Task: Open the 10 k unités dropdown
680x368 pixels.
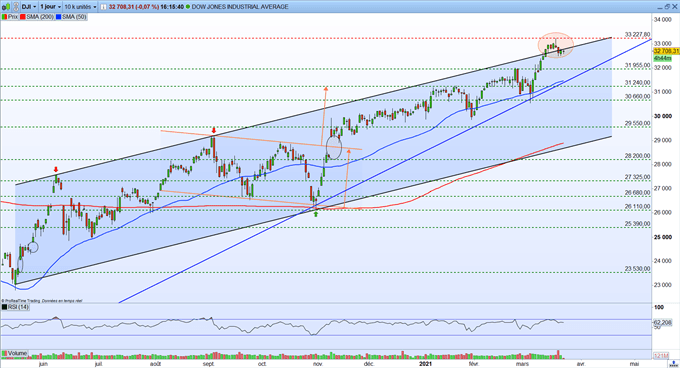Action: pyautogui.click(x=80, y=7)
